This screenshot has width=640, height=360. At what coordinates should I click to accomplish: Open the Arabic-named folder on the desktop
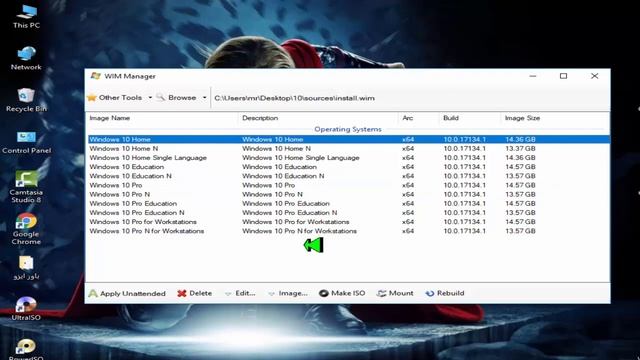26,267
